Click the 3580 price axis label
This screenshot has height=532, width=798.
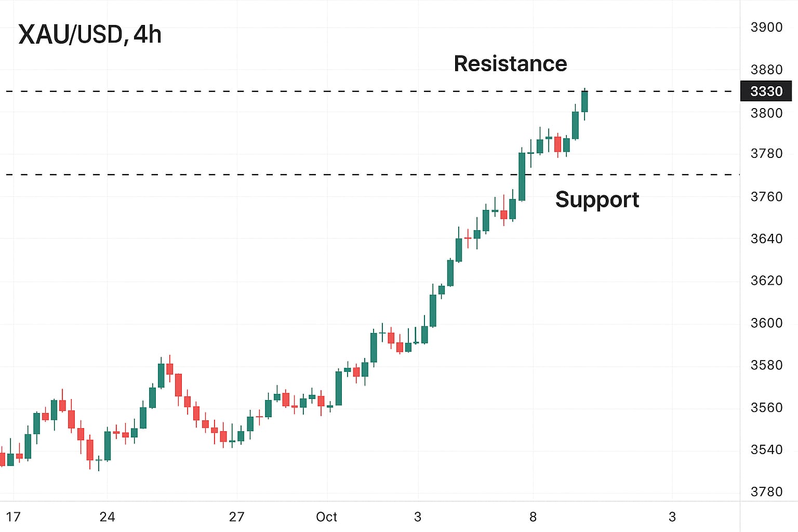point(766,365)
